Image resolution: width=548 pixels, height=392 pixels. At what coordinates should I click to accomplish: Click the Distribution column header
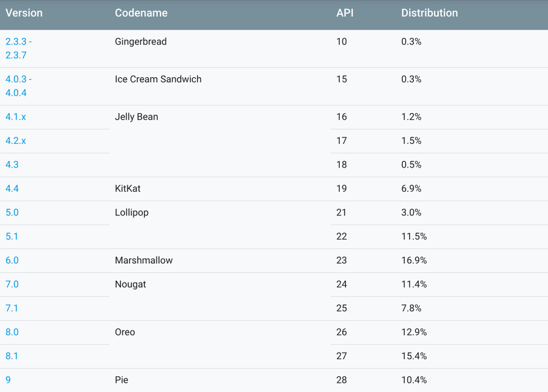tap(429, 13)
